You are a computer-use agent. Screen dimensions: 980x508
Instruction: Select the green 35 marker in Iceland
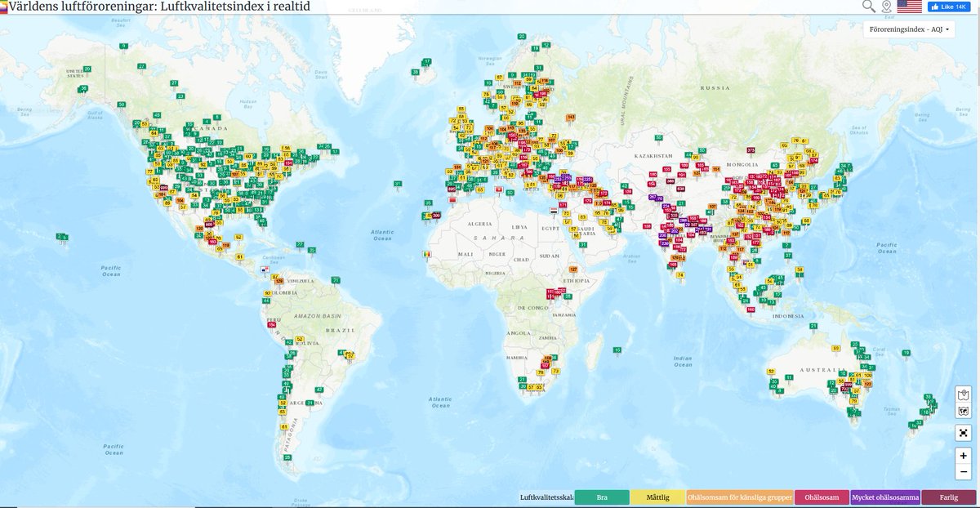[x=415, y=73]
